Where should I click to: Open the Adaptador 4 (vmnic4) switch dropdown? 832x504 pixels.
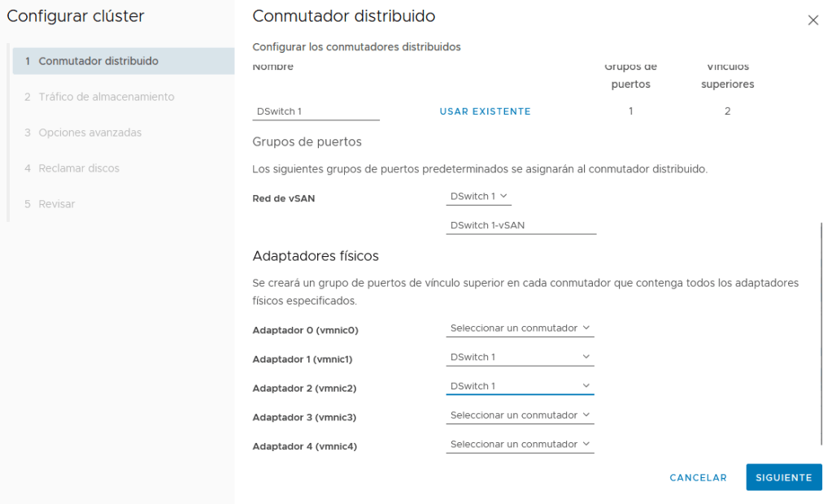[520, 445]
